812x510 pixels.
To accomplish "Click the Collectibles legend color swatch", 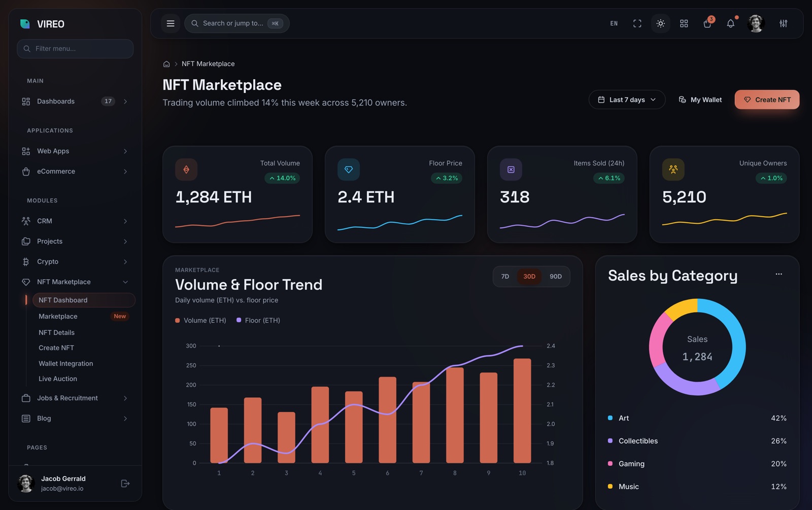I will (x=610, y=441).
